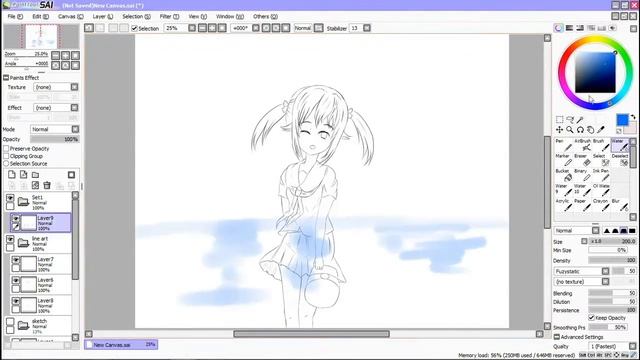Toggle Keep Opacity checkbox
The image size is (640, 360).
click(591, 318)
